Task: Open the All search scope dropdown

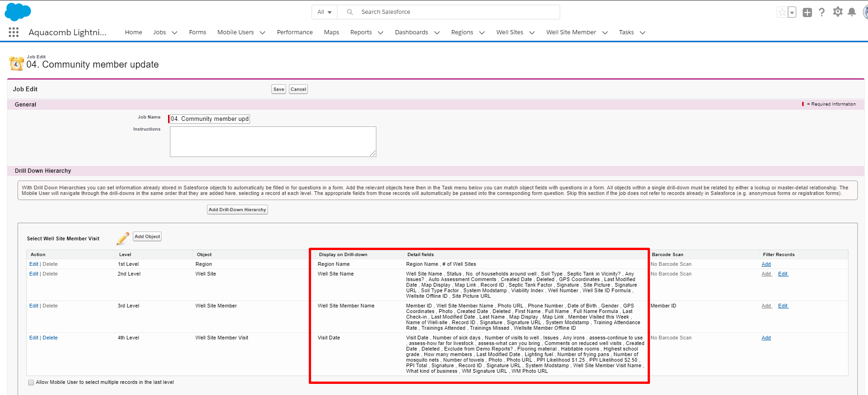Action: 325,12
